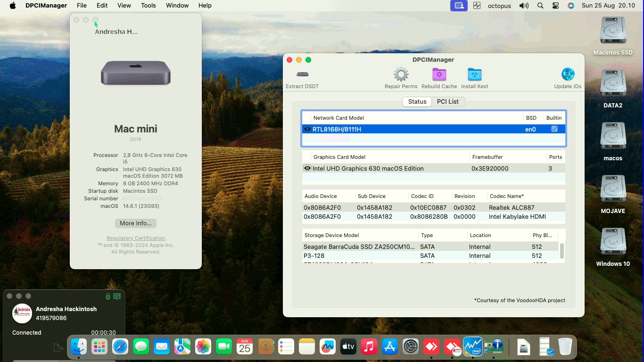Click the Mac mini image in About window

click(x=136, y=73)
